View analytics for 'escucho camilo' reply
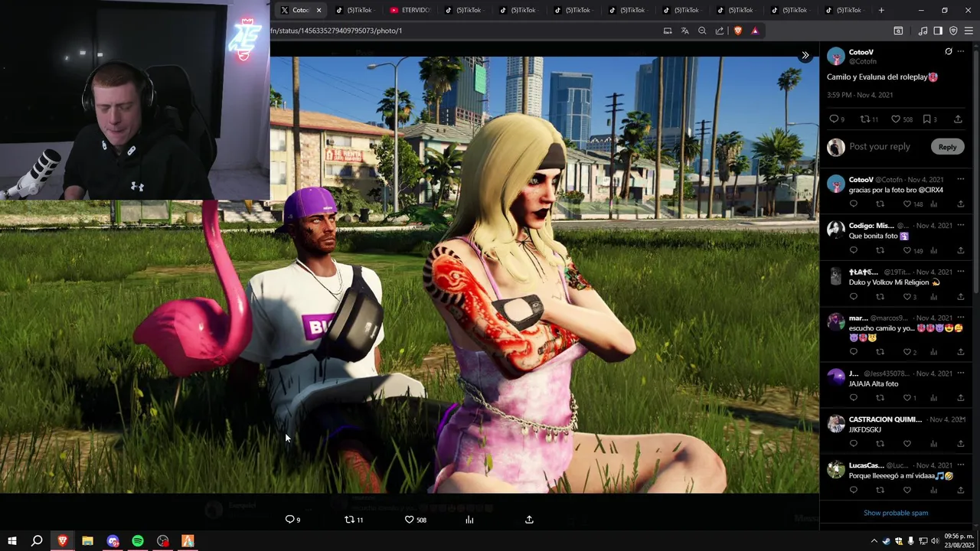 click(933, 352)
